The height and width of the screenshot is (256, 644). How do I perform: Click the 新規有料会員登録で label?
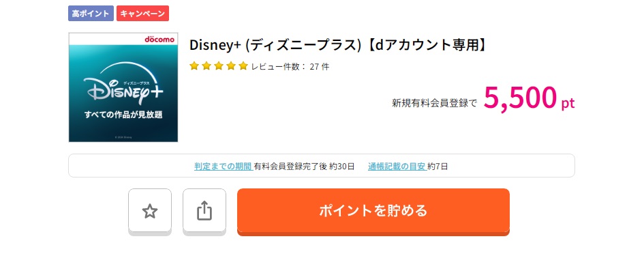point(435,103)
